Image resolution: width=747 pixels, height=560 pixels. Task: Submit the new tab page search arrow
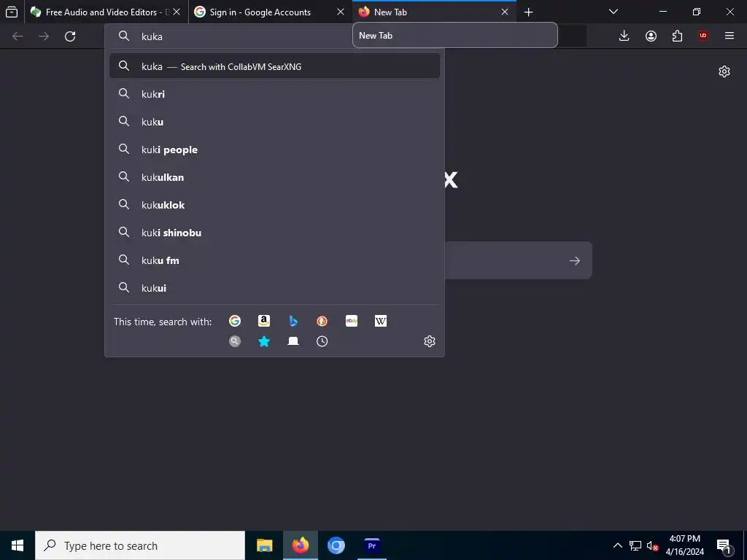point(575,260)
